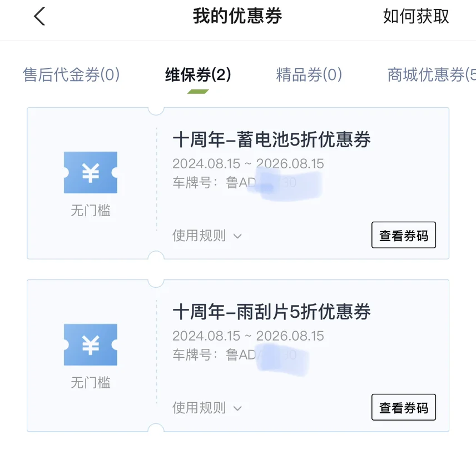Click chevron beside wiper coupon 使用规则
The image size is (476, 460).
[237, 408]
